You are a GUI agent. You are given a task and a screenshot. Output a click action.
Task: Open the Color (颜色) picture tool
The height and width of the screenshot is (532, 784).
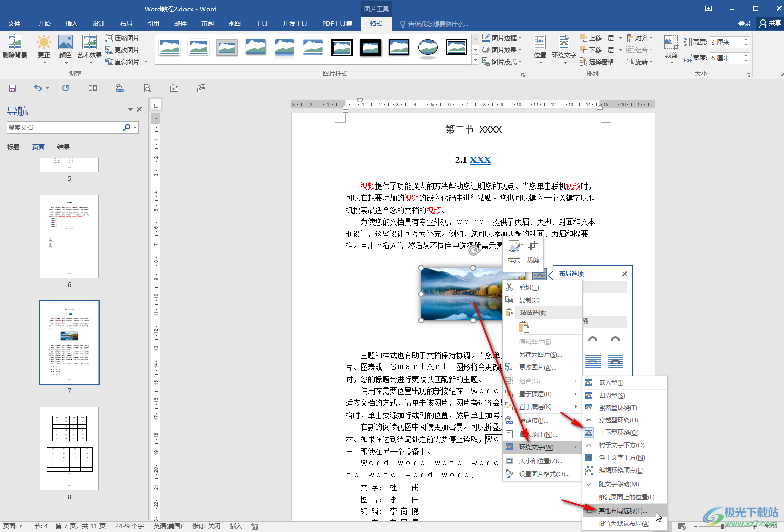(66, 49)
